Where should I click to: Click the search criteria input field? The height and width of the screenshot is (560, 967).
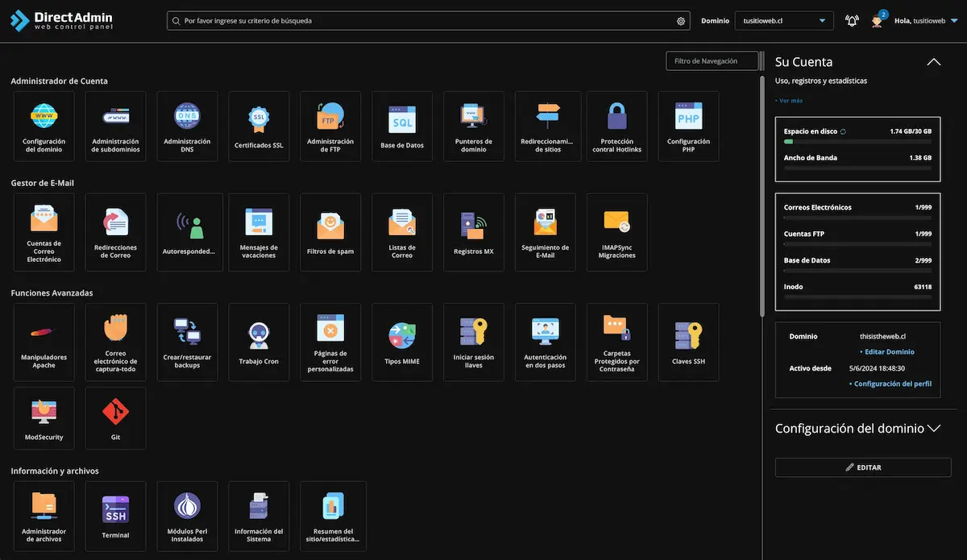click(x=429, y=21)
